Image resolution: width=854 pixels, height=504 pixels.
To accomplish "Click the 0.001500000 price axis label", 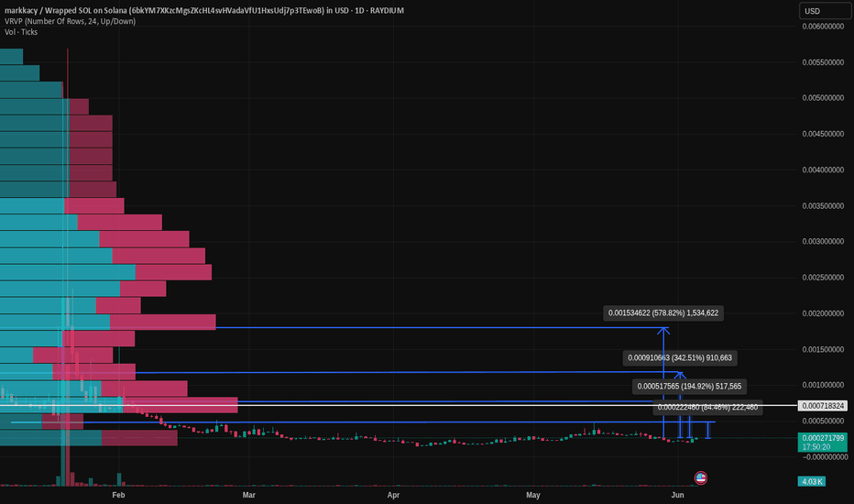I will [823, 349].
